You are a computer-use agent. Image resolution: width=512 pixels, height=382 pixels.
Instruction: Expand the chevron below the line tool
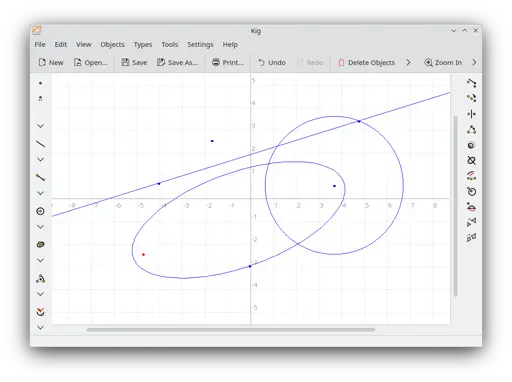coord(40,160)
